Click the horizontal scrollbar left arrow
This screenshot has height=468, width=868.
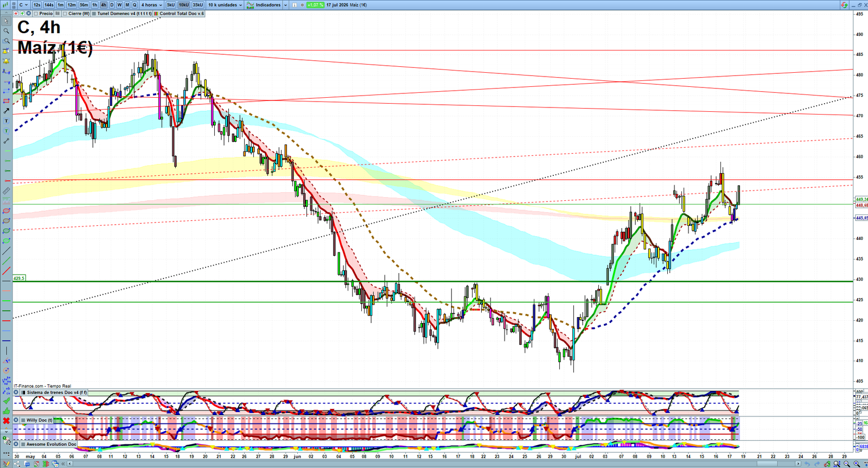click(x=69, y=464)
